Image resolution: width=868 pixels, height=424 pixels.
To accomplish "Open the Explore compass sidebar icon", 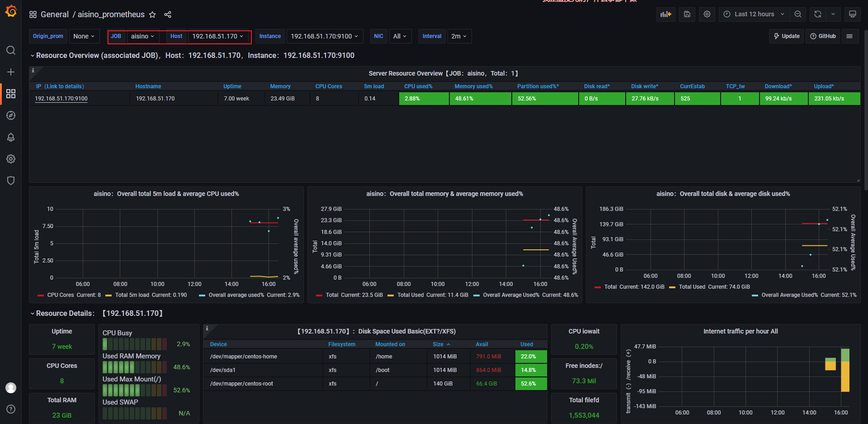I will click(11, 115).
